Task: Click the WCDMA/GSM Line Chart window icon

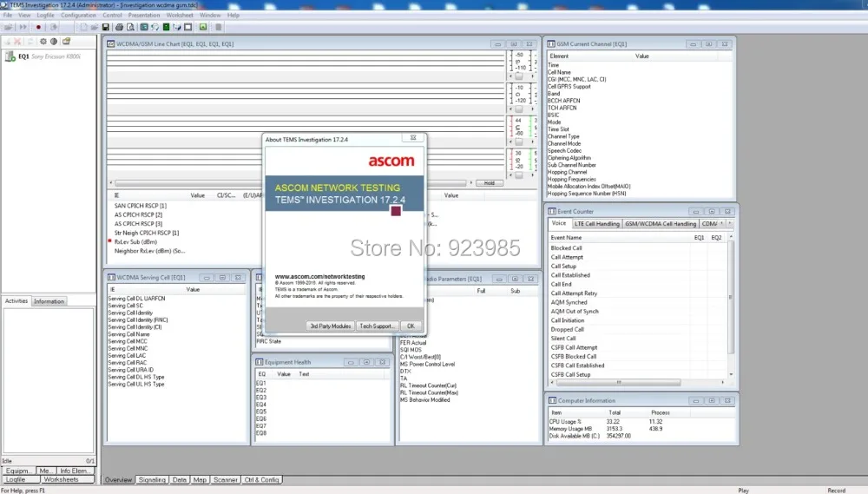Action: [111, 43]
